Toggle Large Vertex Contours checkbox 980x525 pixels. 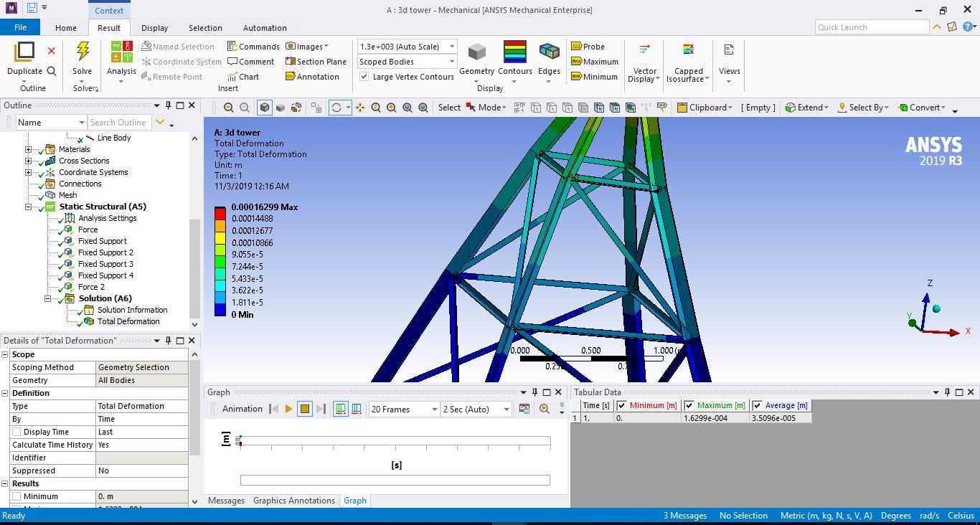[x=364, y=77]
